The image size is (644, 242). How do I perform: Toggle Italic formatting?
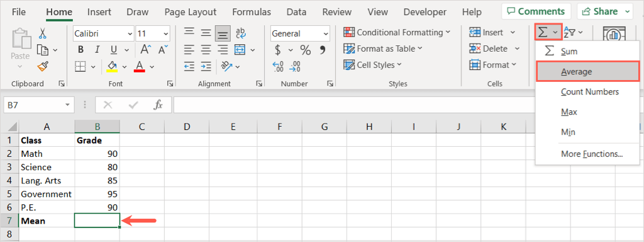coord(97,50)
